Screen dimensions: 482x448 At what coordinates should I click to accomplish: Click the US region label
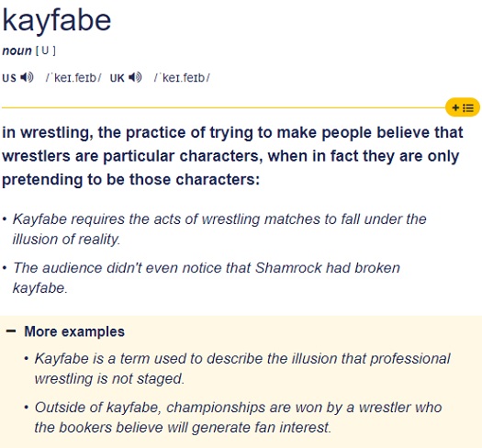[x=9, y=78]
